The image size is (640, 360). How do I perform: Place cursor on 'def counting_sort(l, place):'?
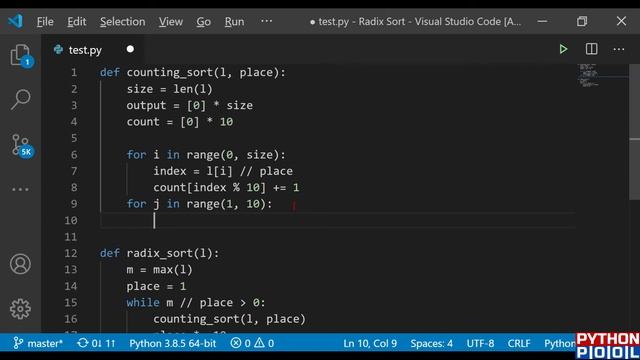[x=193, y=73]
